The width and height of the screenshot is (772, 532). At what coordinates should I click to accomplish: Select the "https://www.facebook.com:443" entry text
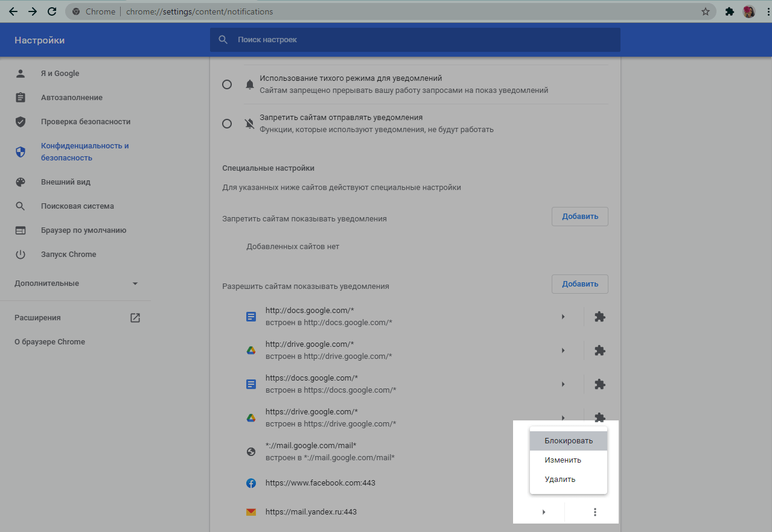[321, 483]
